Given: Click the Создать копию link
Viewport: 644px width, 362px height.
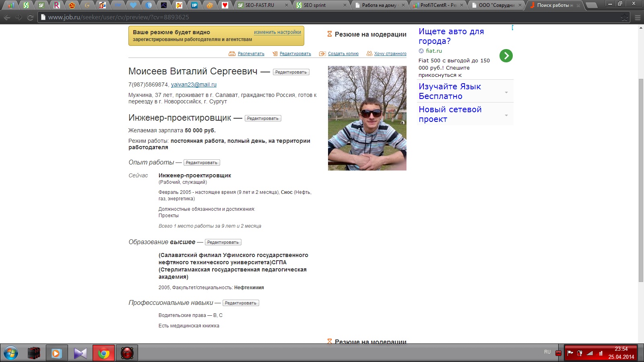Looking at the screenshot, I should 343,53.
